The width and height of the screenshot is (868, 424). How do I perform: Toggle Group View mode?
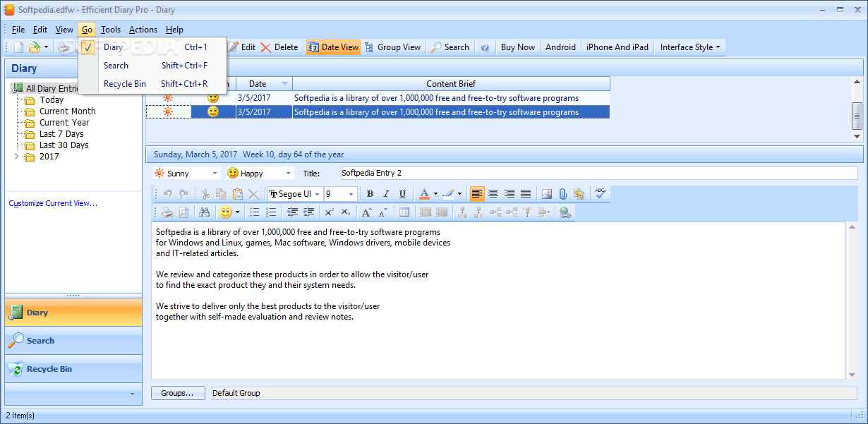tap(393, 47)
